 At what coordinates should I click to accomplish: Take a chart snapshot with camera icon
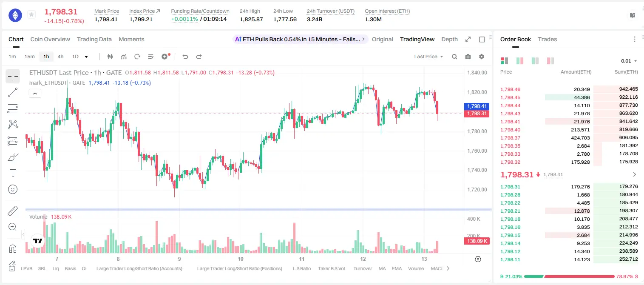click(468, 57)
